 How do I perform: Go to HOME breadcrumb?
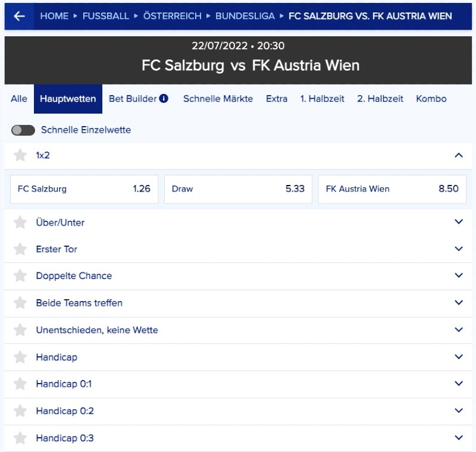pos(54,16)
